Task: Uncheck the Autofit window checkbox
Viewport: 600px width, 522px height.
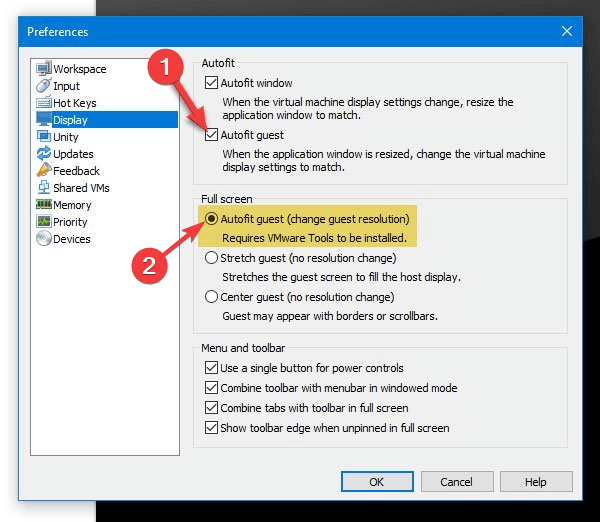Action: click(x=211, y=83)
